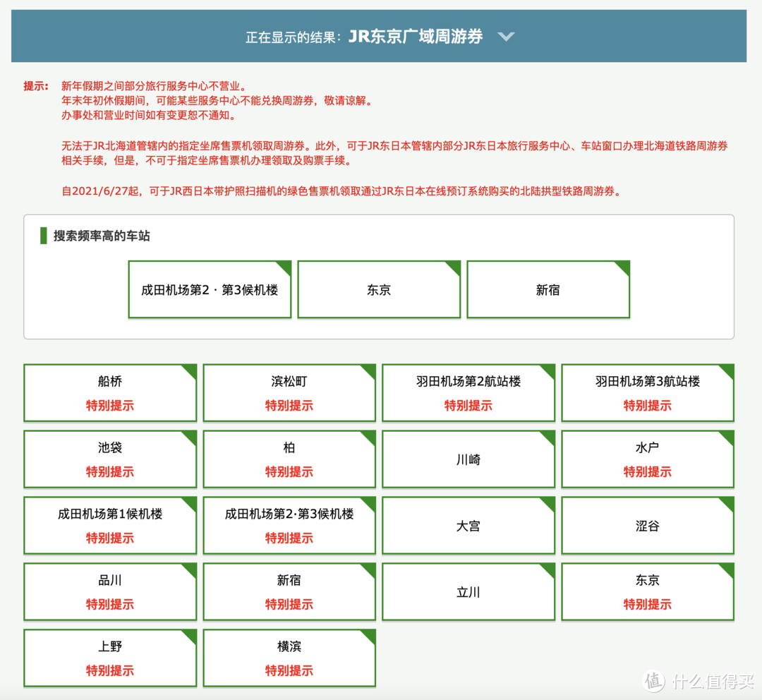Viewport: 762px width, 700px height.
Task: Click 特别提示 under 池袋
Action: (x=110, y=471)
